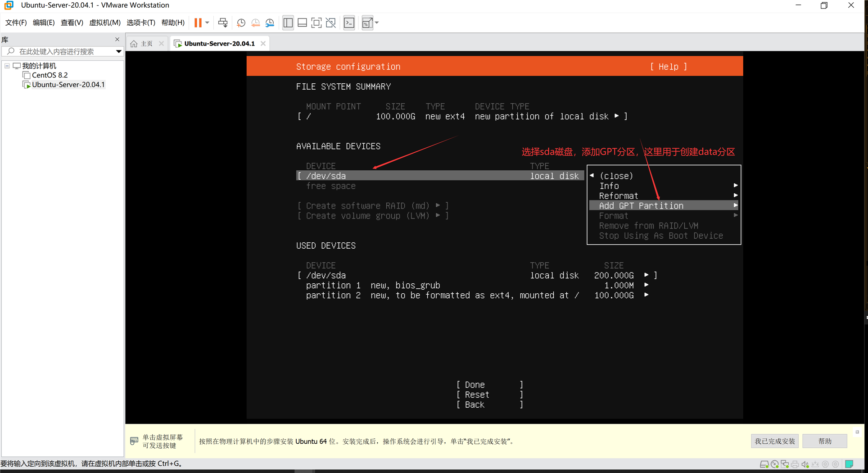Select Reformat in the disk menu
This screenshot has height=473, width=868.
[664, 196]
